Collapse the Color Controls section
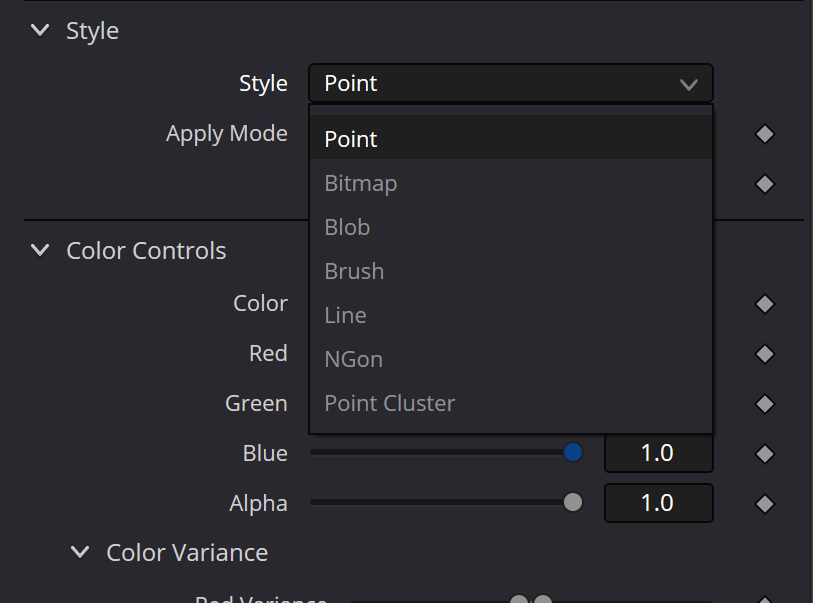The width and height of the screenshot is (813, 603). click(40, 250)
